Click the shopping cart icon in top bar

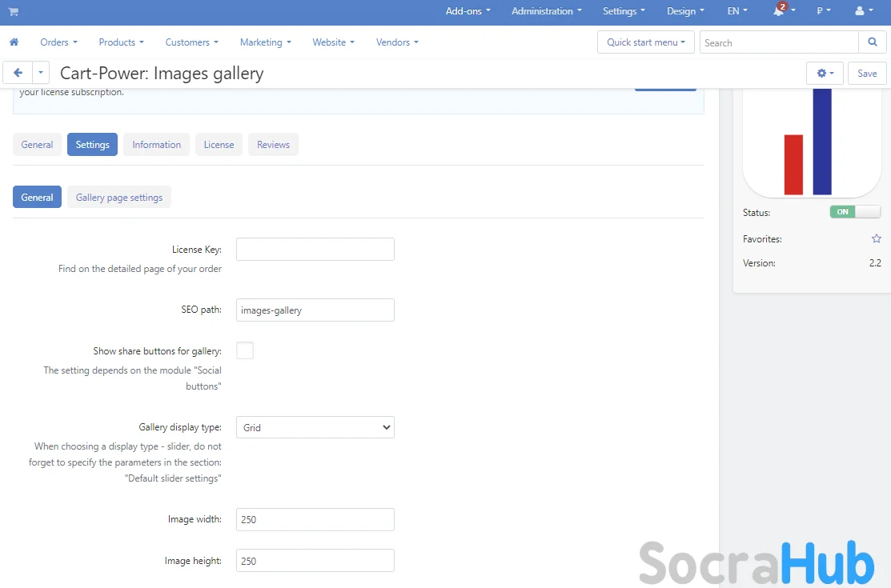(14, 11)
